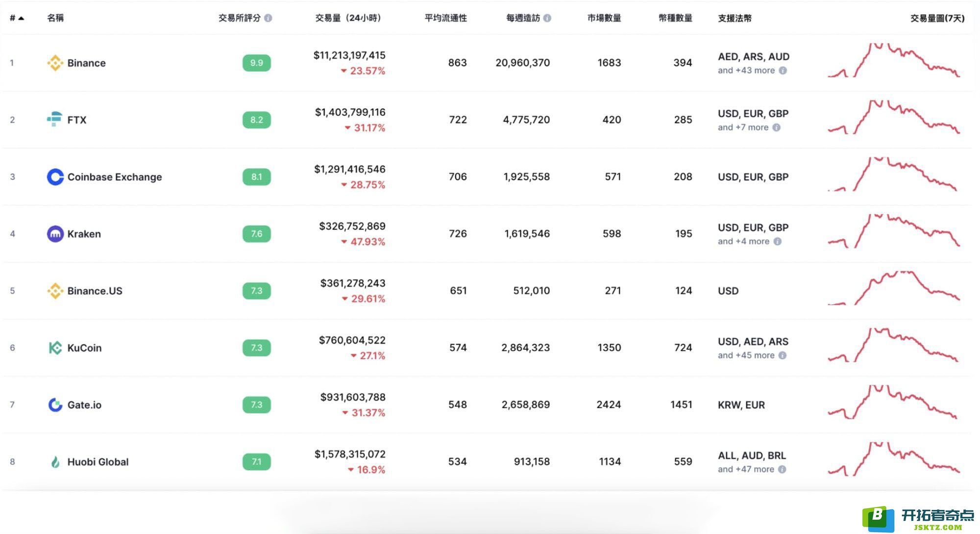Click the Gate.io logo icon
980x534 pixels.
point(55,405)
